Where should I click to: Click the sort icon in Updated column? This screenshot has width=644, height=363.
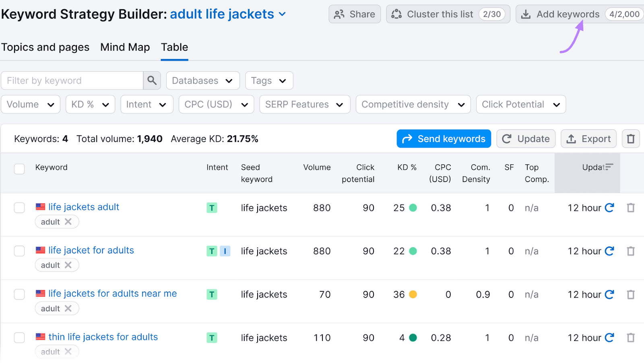pos(609,166)
